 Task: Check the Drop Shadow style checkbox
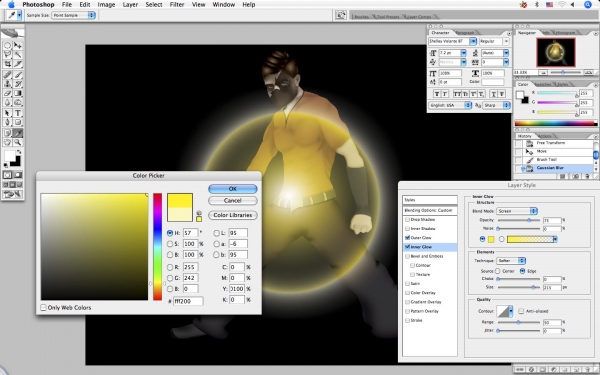408,220
